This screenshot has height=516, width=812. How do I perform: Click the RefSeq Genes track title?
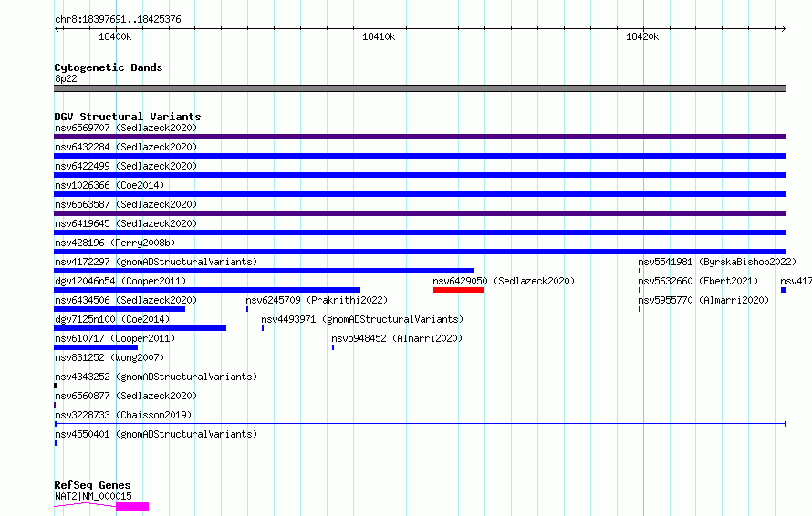(x=92, y=485)
